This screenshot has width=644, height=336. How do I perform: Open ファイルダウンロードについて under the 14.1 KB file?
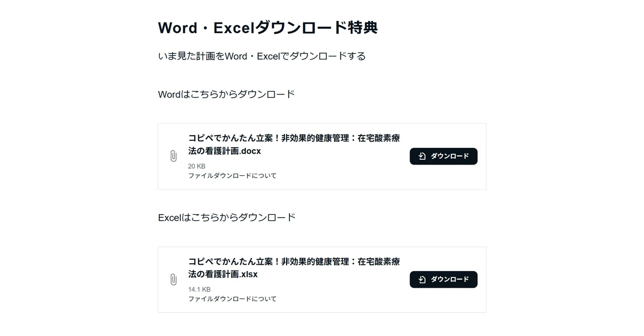[x=232, y=299]
